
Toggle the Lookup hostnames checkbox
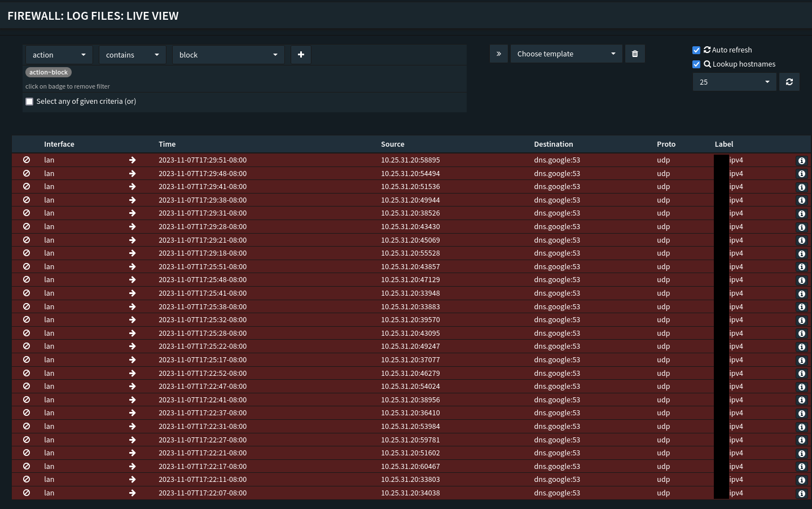(696, 64)
